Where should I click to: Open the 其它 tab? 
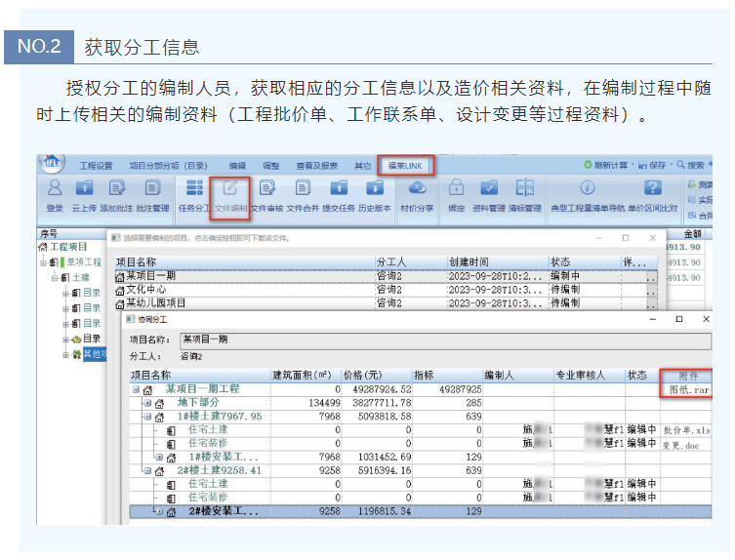pos(362,166)
